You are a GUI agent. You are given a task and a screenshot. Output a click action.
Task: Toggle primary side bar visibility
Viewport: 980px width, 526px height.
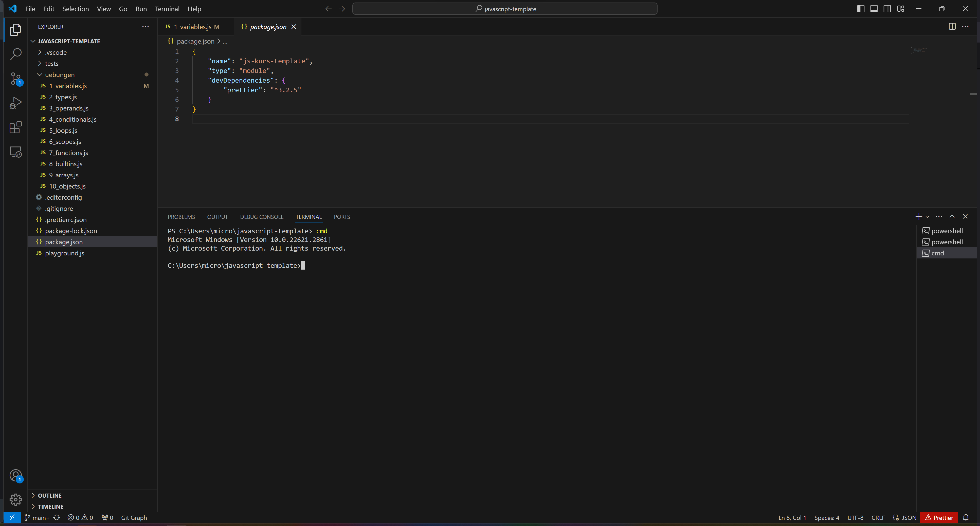pos(861,9)
